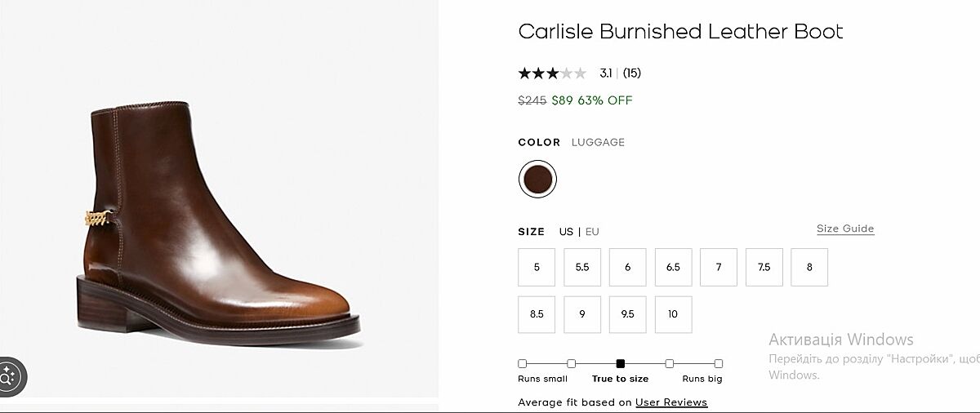The image size is (980, 413).
Task: Click the zoom magnifier icon on image
Action: coord(10,376)
